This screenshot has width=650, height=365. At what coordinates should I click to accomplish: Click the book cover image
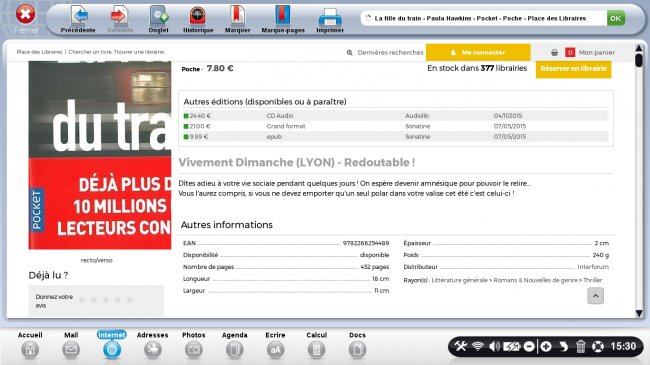(99, 155)
